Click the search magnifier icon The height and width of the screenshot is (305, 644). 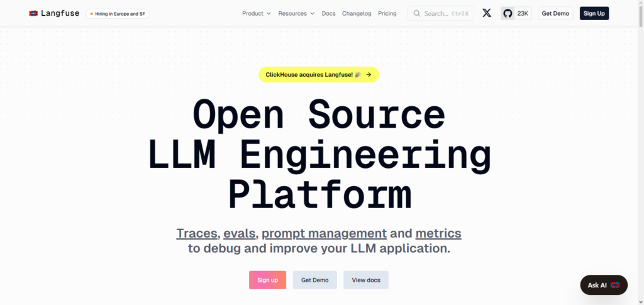(417, 13)
